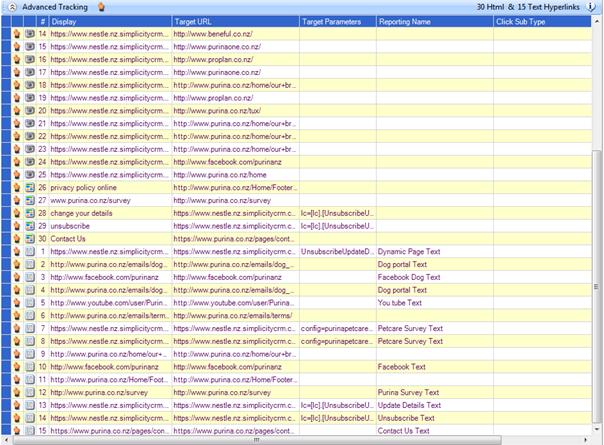
Task: Select 'UnsubscribeUpdateD...' target parameters cell in row 1
Action: point(338,252)
